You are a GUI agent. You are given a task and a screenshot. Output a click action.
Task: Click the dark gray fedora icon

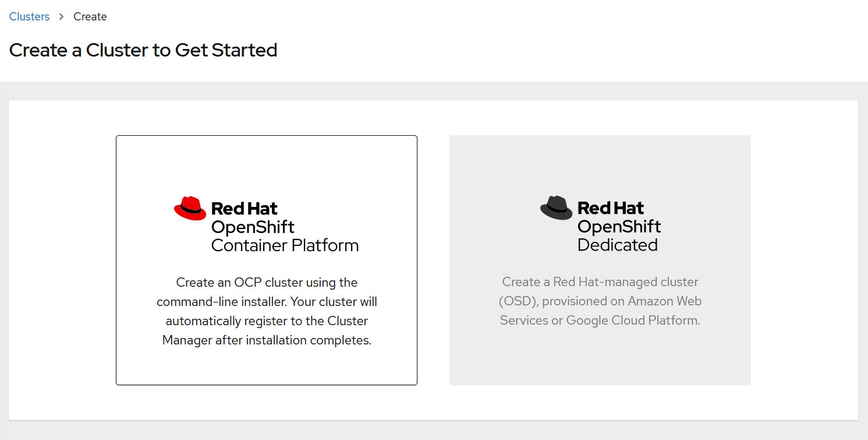556,207
